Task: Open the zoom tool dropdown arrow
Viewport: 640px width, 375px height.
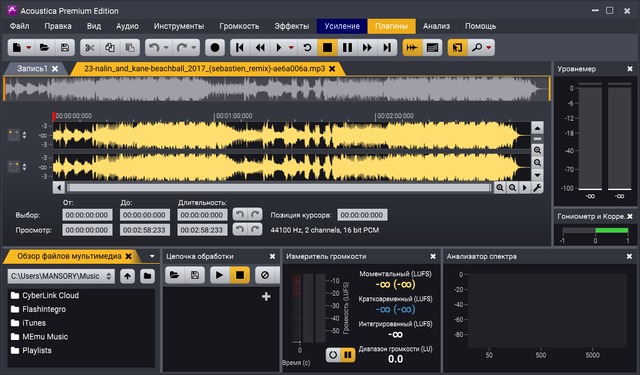Action: 489,48
